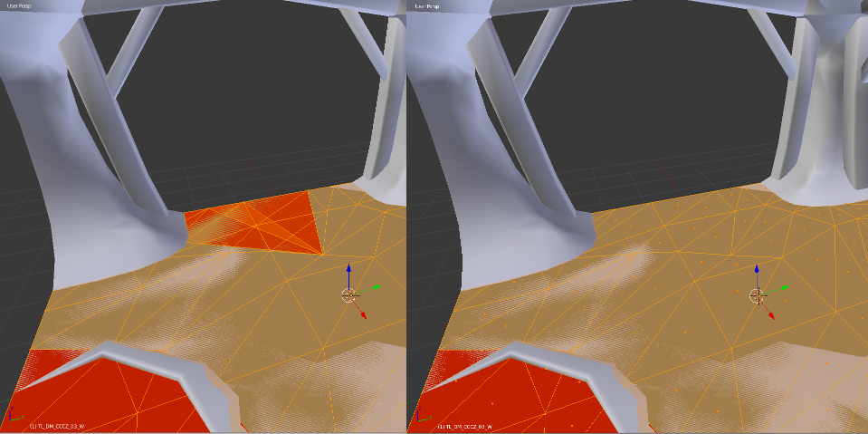Image resolution: width=868 pixels, height=434 pixels.
Task: Click the mini axis indicator in right viewport corner
Action: [422, 418]
